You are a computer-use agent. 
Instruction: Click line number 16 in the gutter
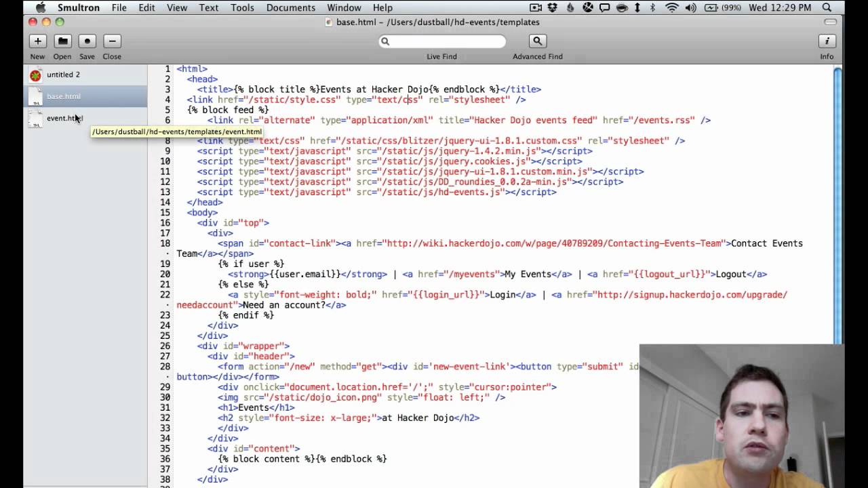[x=165, y=223]
